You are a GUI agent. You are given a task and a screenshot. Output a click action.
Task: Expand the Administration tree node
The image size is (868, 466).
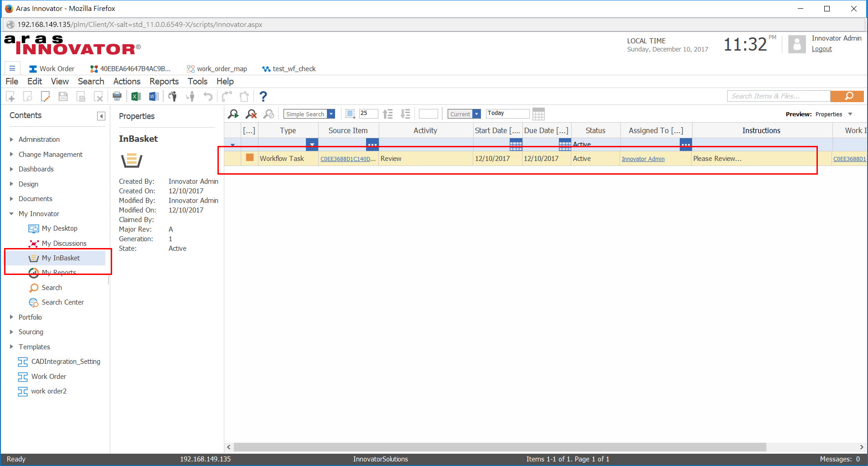click(11, 140)
